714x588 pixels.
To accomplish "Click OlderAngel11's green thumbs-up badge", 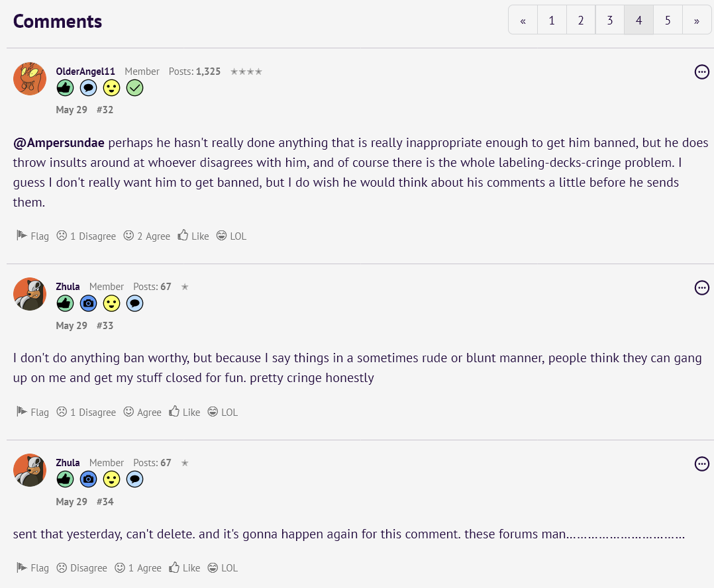I will (65, 88).
